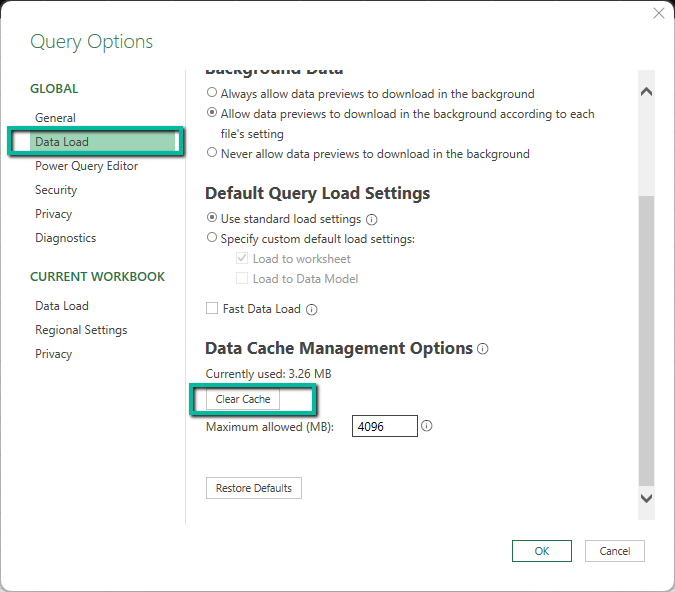Viewport: 675px width, 592px height.
Task: Toggle Load to Data Model checkbox
Action: (242, 278)
